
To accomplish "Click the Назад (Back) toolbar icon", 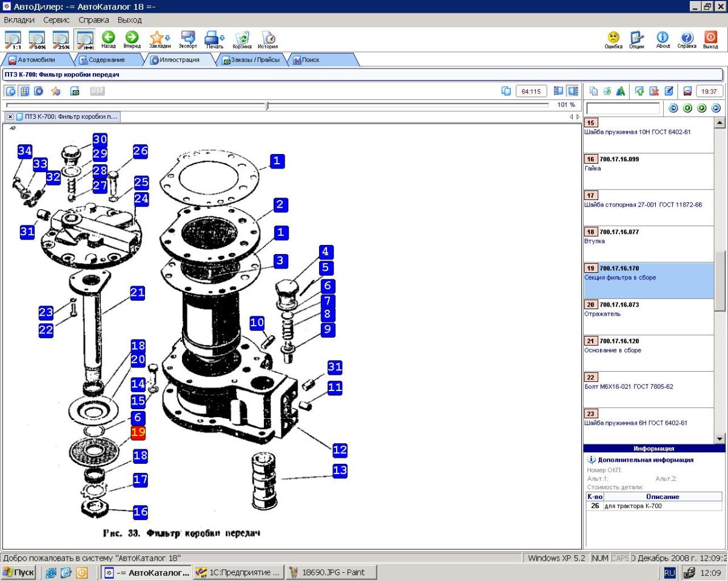I will click(109, 39).
